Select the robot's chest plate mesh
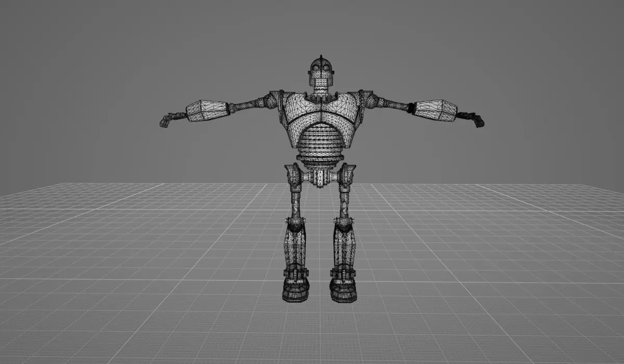624x364 pixels. pos(321,115)
